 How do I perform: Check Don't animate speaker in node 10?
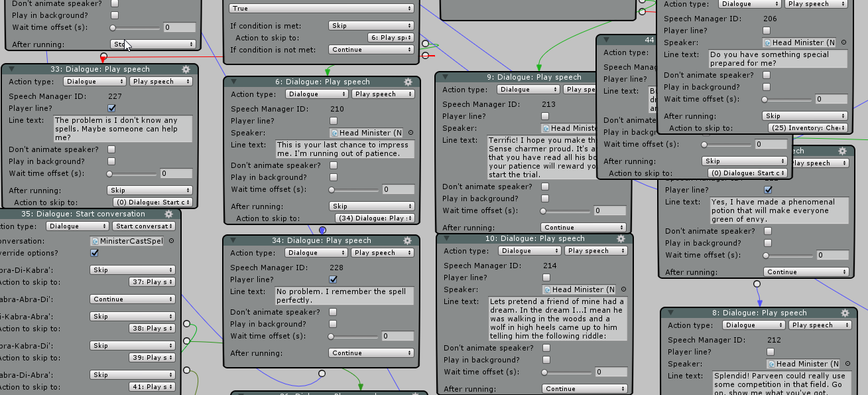(546, 348)
